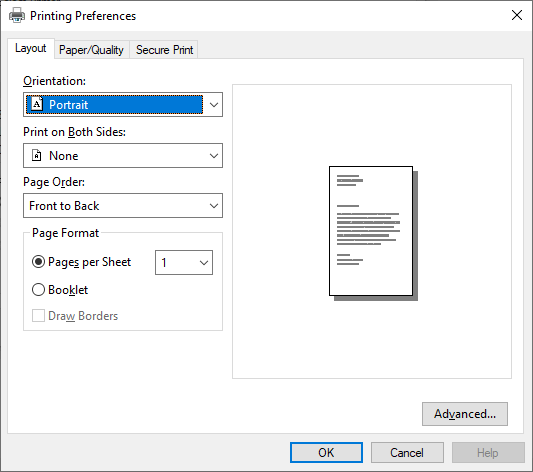
Task: Click the page preview thumbnail
Action: point(373,233)
